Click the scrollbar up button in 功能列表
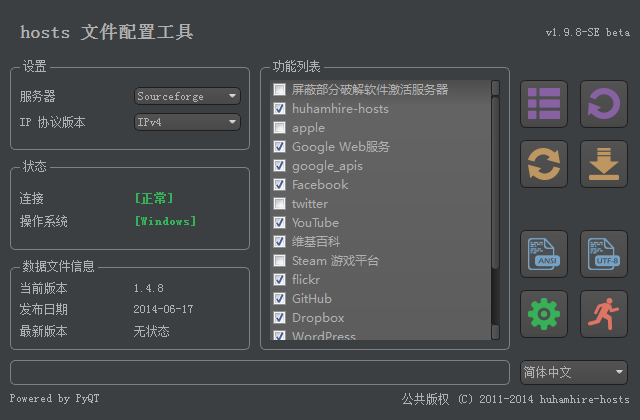Screen dimensions: 640x420 pyautogui.click(x=496, y=88)
